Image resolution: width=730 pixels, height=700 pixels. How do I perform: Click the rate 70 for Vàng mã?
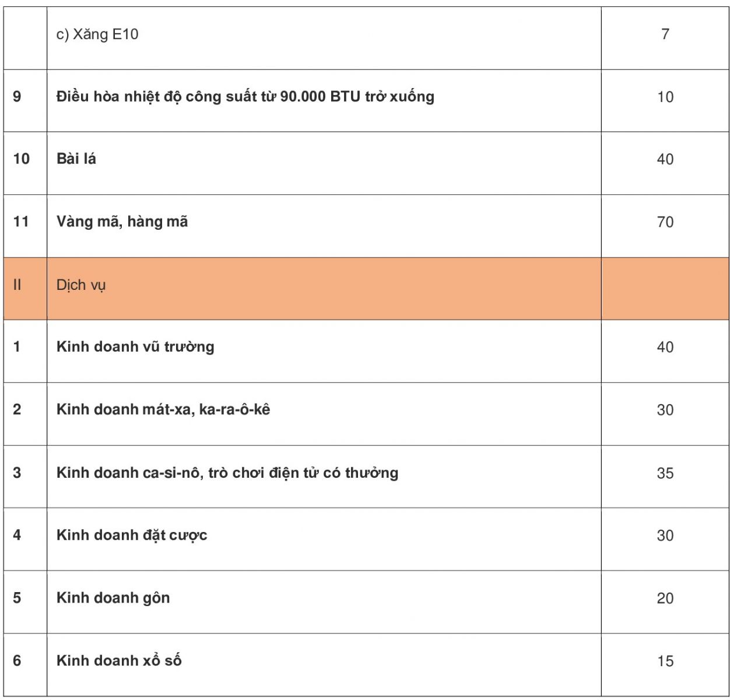click(665, 222)
